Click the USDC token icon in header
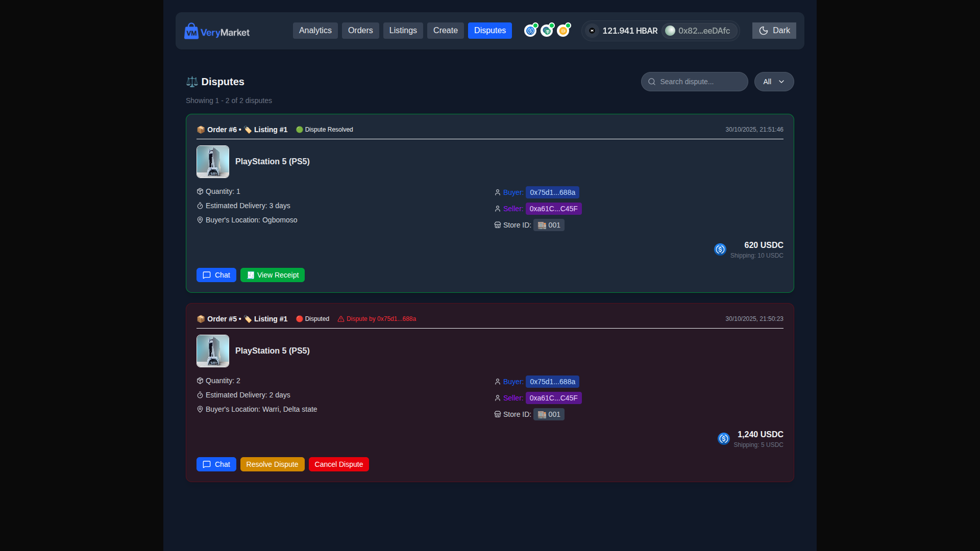Image resolution: width=980 pixels, height=551 pixels. click(531, 31)
